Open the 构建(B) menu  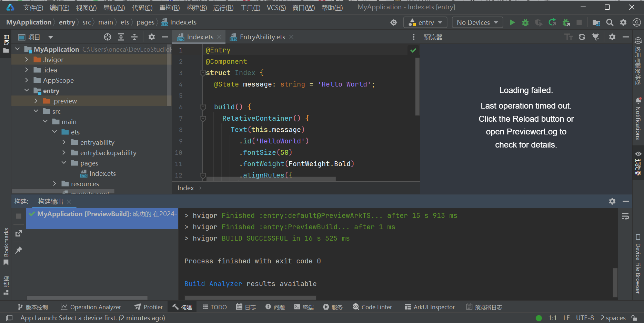pyautogui.click(x=197, y=8)
